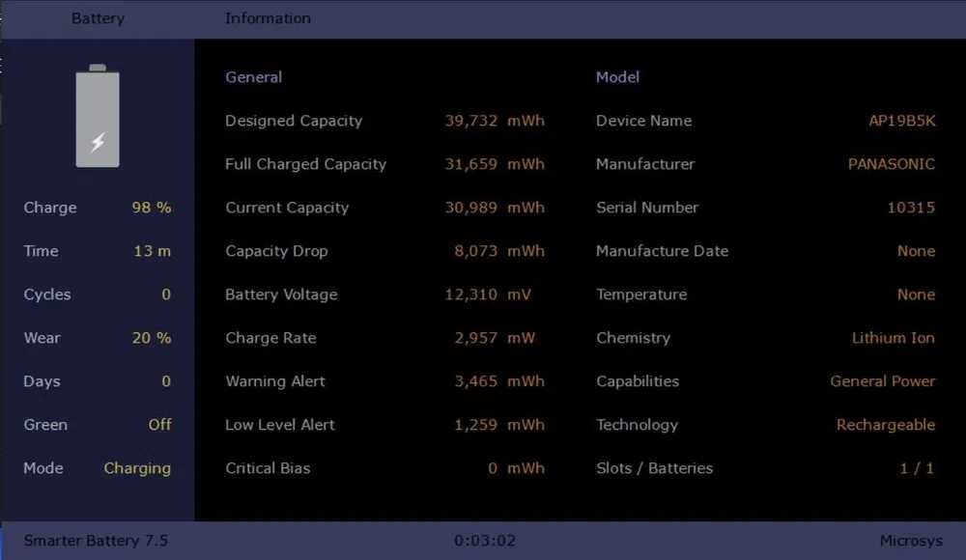Click the Smarter Battery 7.5 label
The image size is (966, 560).
tap(96, 541)
